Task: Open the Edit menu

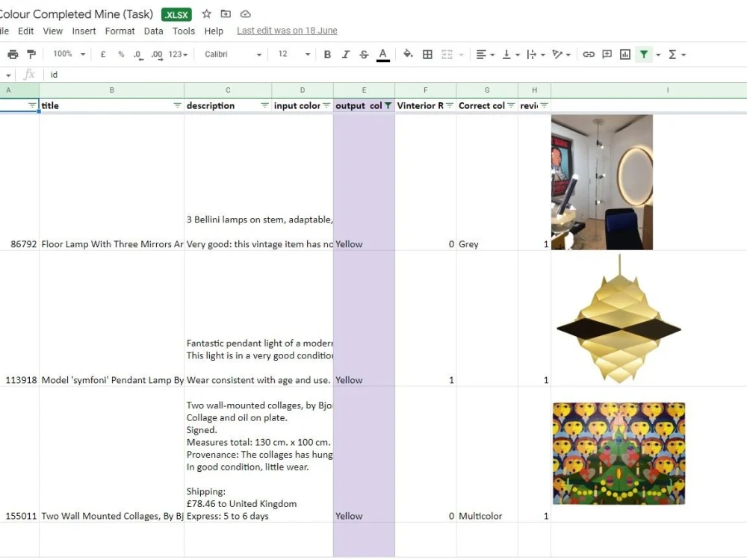Action: coord(25,31)
